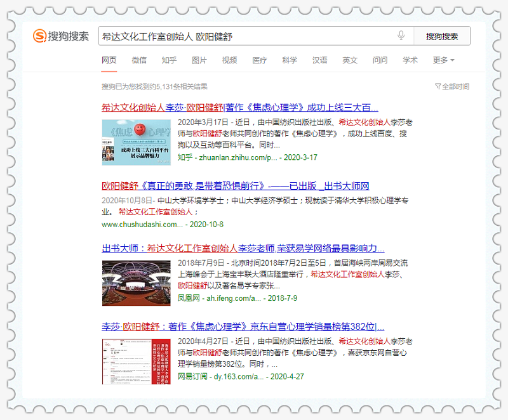Open the 全部时间 time filter
This screenshot has height=420, width=508.
point(452,86)
